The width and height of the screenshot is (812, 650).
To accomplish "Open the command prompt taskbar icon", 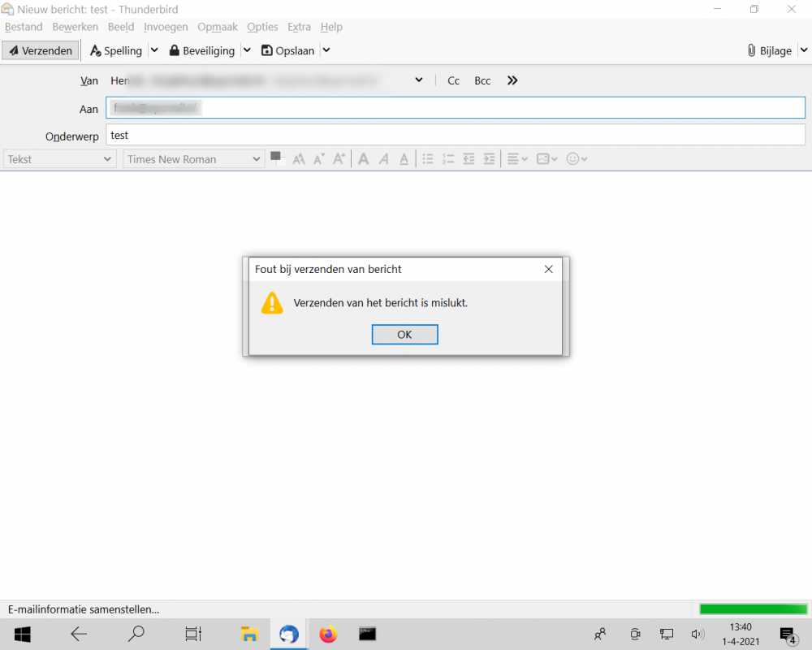I will click(x=367, y=634).
